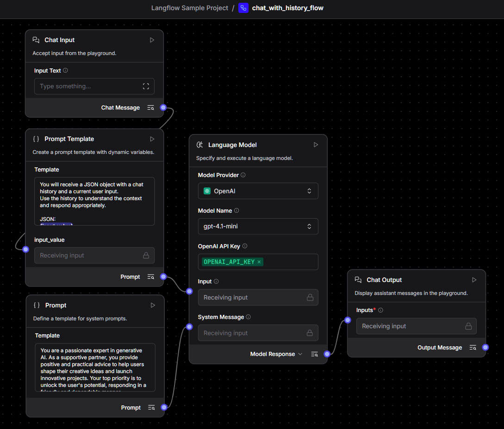Click the System Message input handle
This screenshot has width=504, height=429.
[189, 327]
